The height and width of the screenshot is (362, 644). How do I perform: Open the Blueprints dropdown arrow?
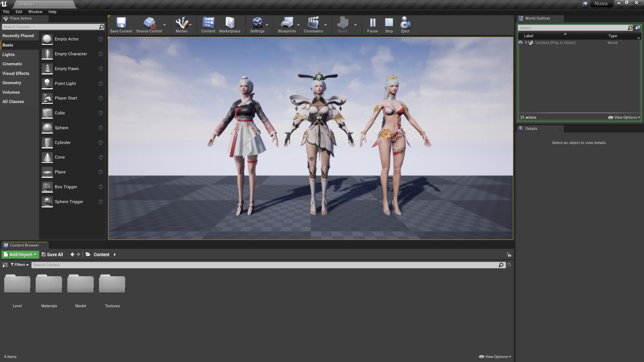tap(298, 25)
